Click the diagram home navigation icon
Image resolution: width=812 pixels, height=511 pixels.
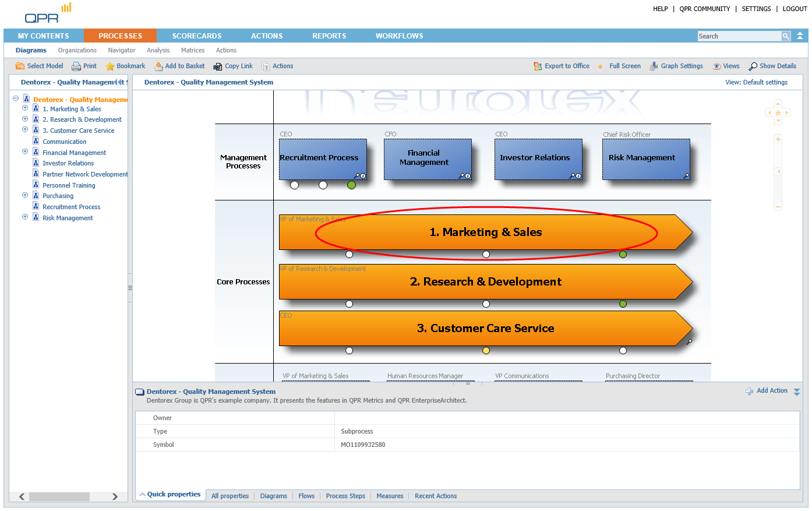[x=778, y=113]
